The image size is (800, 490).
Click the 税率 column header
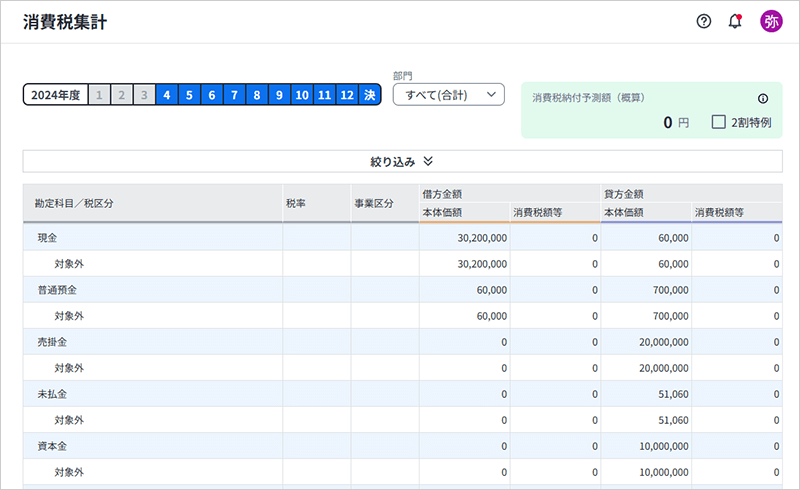tap(317, 203)
